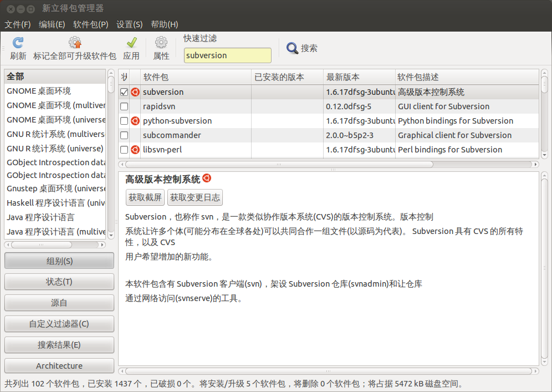The height and width of the screenshot is (392, 552).
Task: Click 'GUI client for Subversion' description
Action: pyautogui.click(x=443, y=106)
